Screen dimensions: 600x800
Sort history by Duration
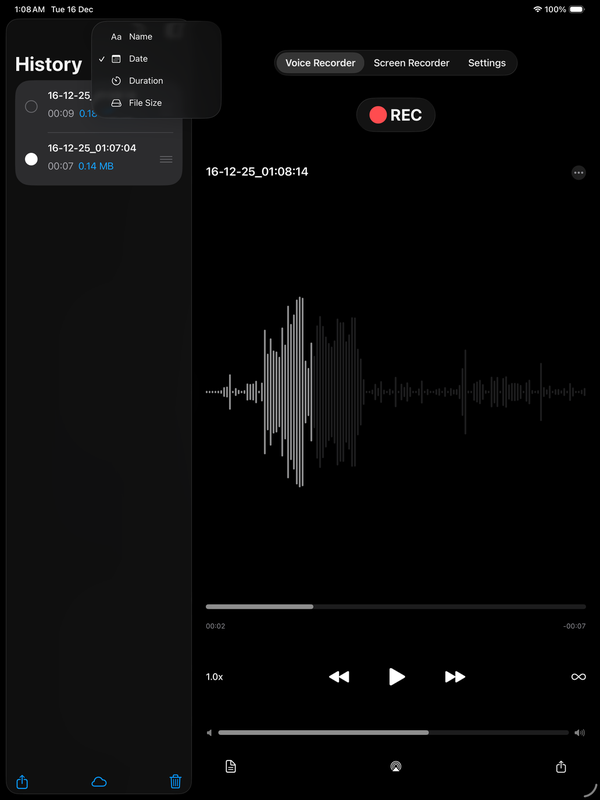click(146, 81)
